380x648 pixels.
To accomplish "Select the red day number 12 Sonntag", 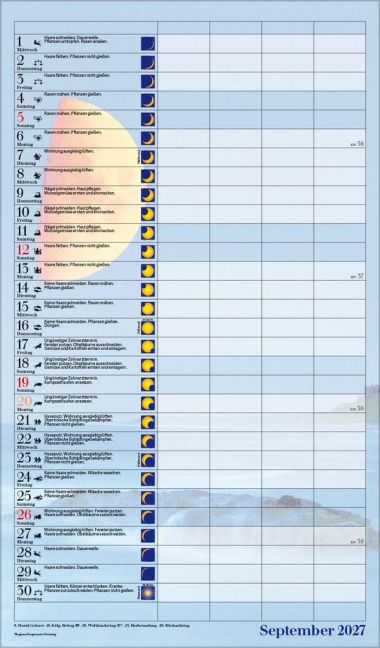I will [x=23, y=250].
